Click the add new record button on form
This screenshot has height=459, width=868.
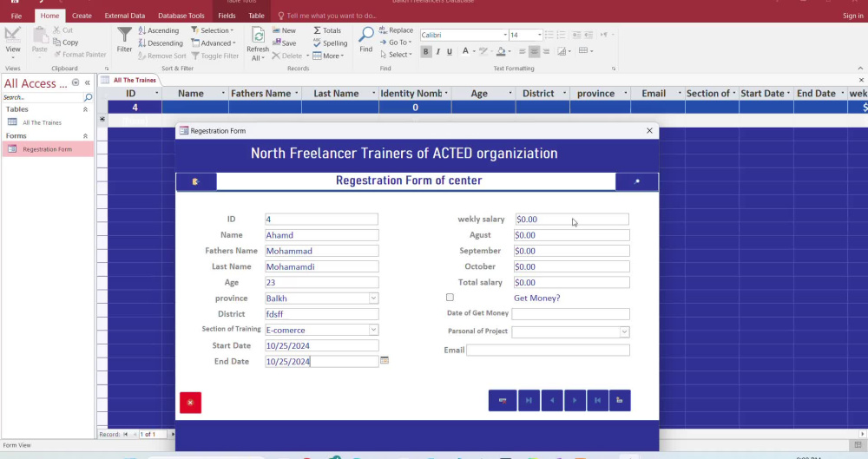point(620,400)
